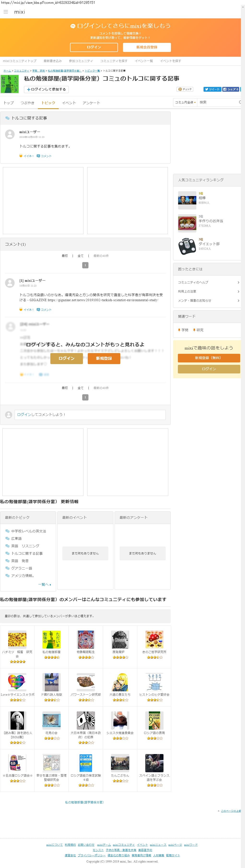
Task: Click the Twitter ツイート share button
Action: coord(212,89)
